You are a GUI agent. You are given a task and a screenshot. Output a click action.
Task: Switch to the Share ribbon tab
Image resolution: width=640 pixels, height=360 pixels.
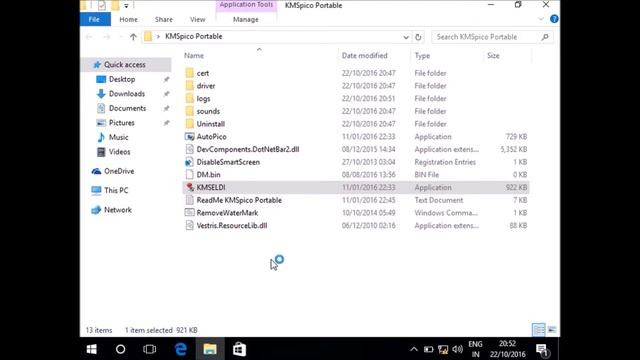164,19
